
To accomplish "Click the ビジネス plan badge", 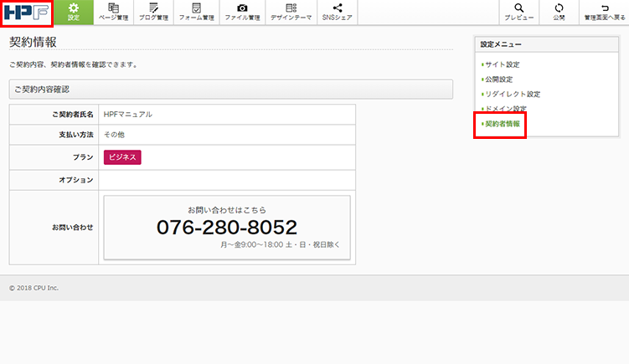I will click(122, 156).
